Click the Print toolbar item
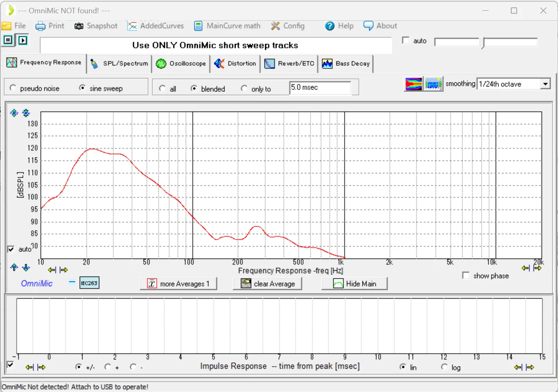Viewport: 558px width, 392px height. (50, 26)
